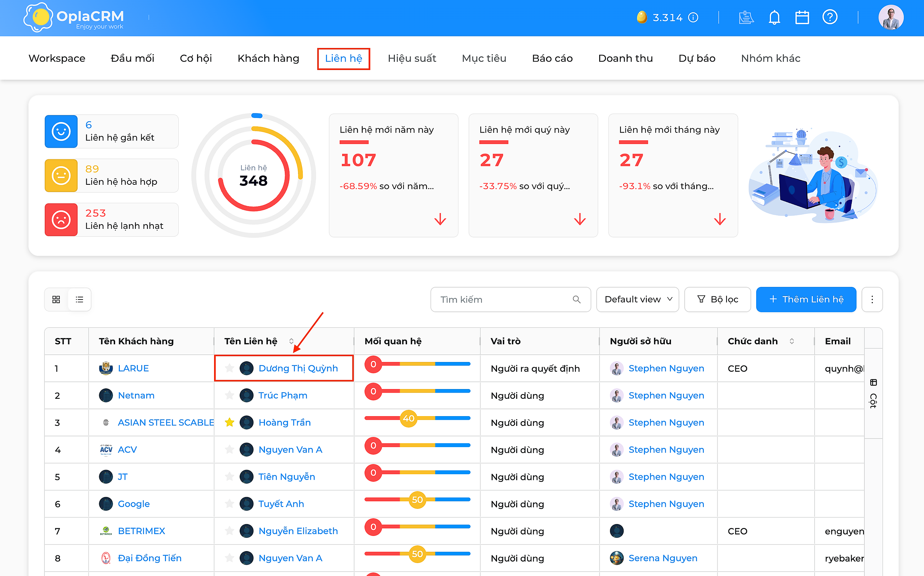Open the task checklist icon in header
This screenshot has height=576, width=924.
tap(746, 18)
